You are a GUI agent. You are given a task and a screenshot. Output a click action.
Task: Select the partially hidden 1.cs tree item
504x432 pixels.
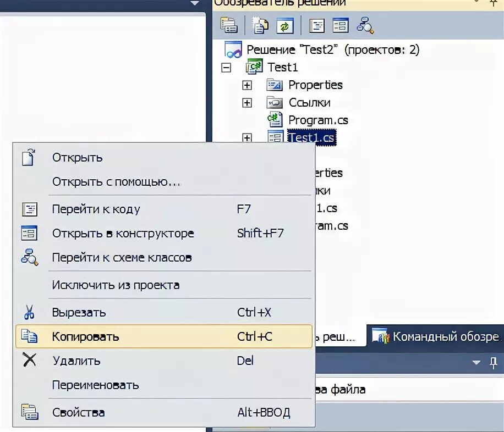(x=327, y=208)
